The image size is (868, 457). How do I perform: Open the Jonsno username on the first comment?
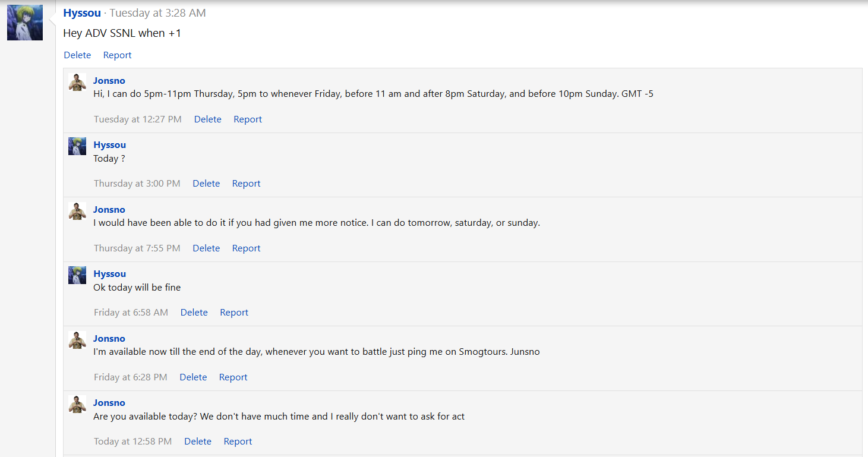[x=109, y=81]
